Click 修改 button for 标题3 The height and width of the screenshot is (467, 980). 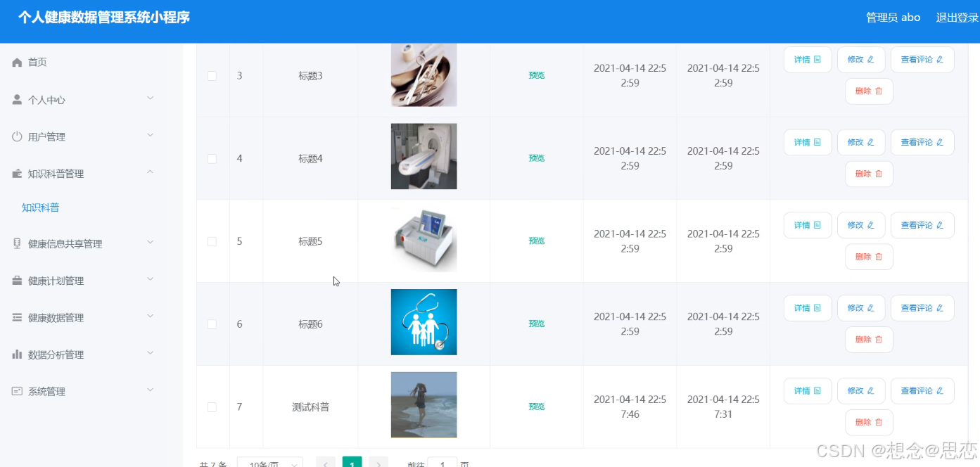[x=861, y=60]
